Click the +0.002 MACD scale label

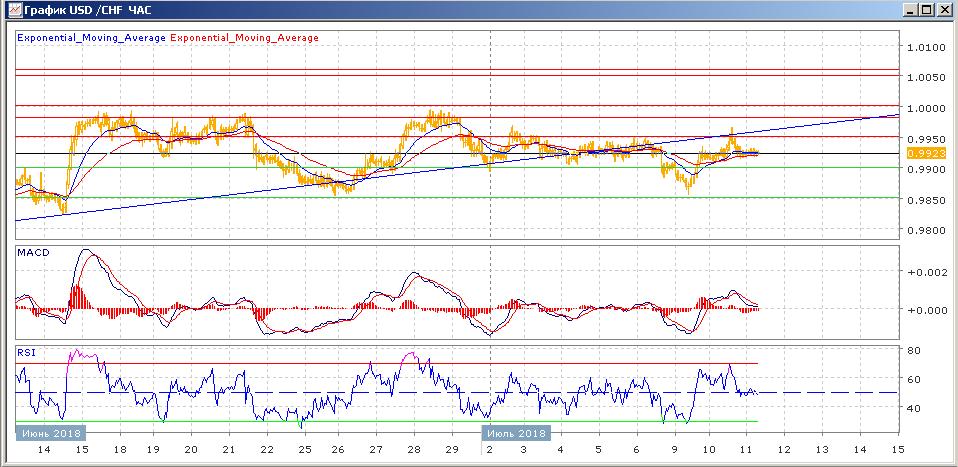tap(926, 272)
